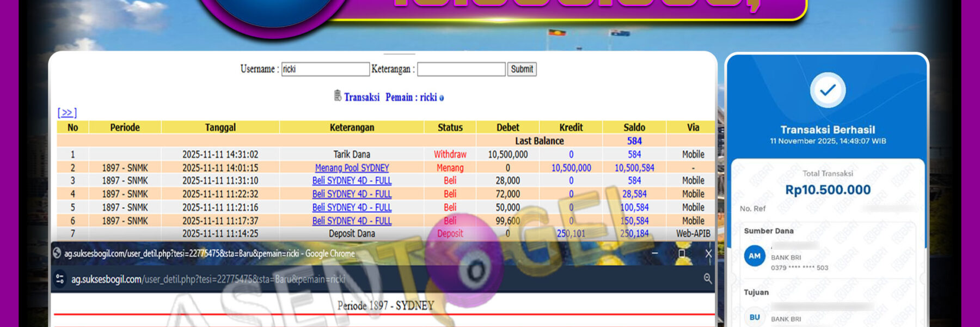Click the zoom magnifier icon in address bar
Screen dimensions: 980x327
coord(707,278)
